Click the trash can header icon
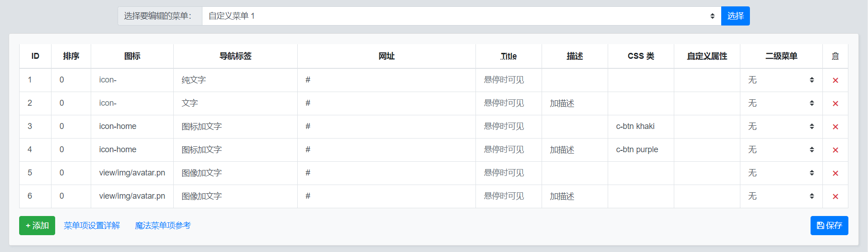This screenshot has height=252, width=868. click(835, 56)
